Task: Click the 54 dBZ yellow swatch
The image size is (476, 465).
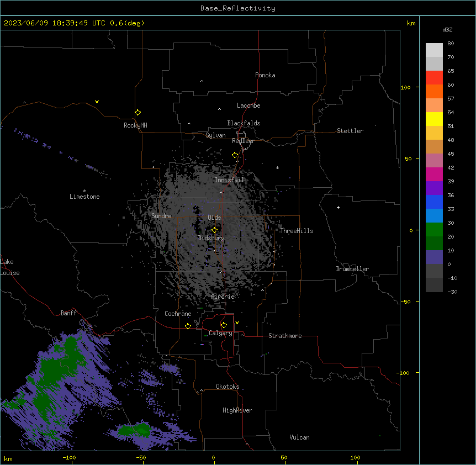Action: coord(434,119)
